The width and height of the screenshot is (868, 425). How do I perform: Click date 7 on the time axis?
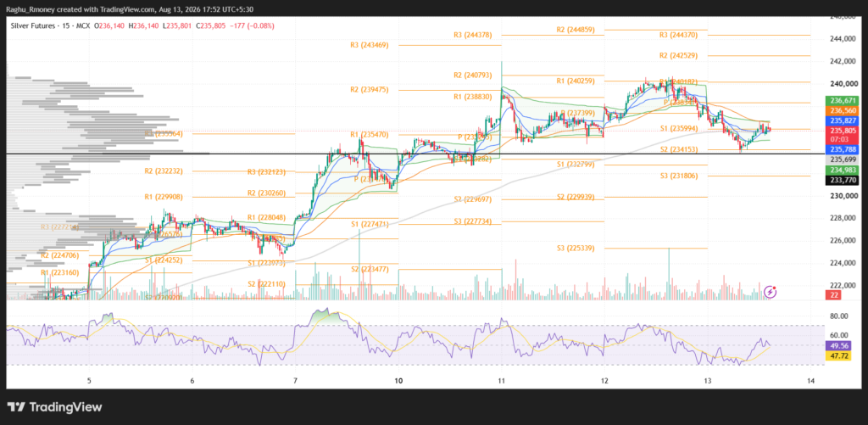pos(295,381)
